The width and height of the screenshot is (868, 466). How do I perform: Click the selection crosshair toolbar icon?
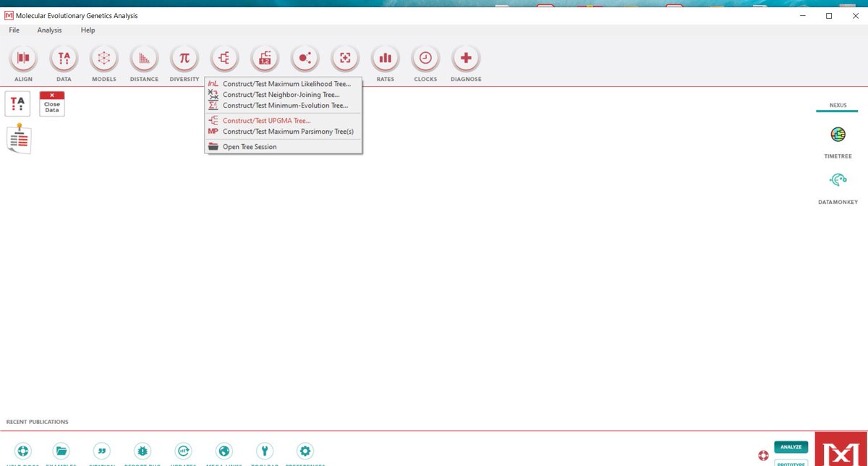coord(345,58)
